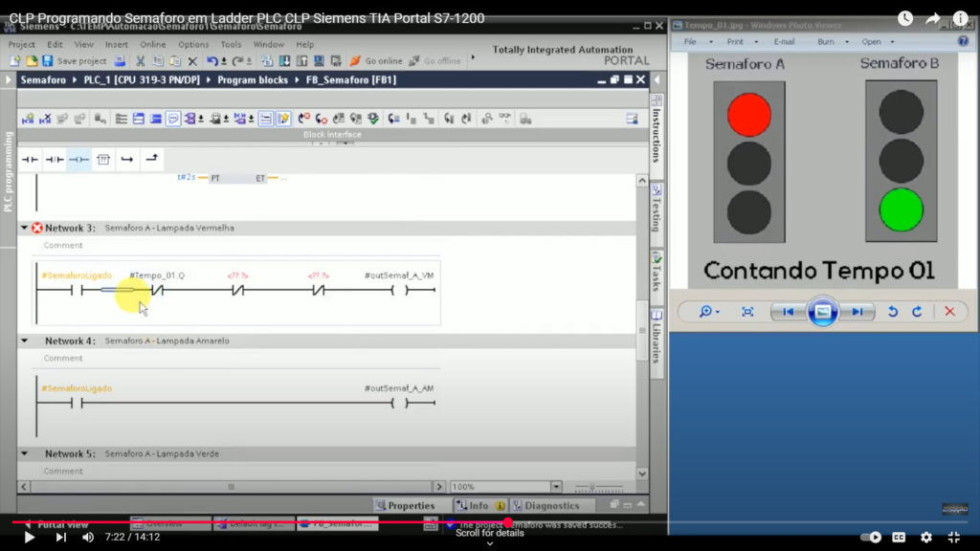
Task: Insert a normally open contact
Action: 30,160
